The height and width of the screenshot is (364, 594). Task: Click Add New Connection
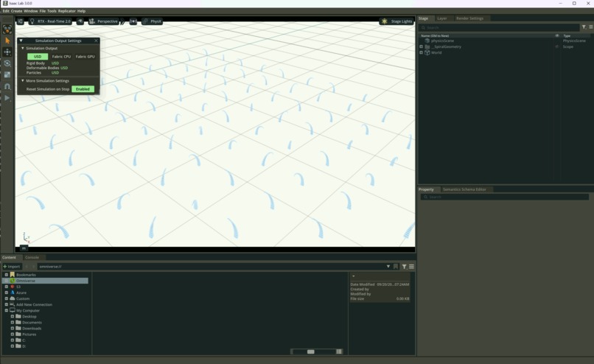[x=34, y=304]
